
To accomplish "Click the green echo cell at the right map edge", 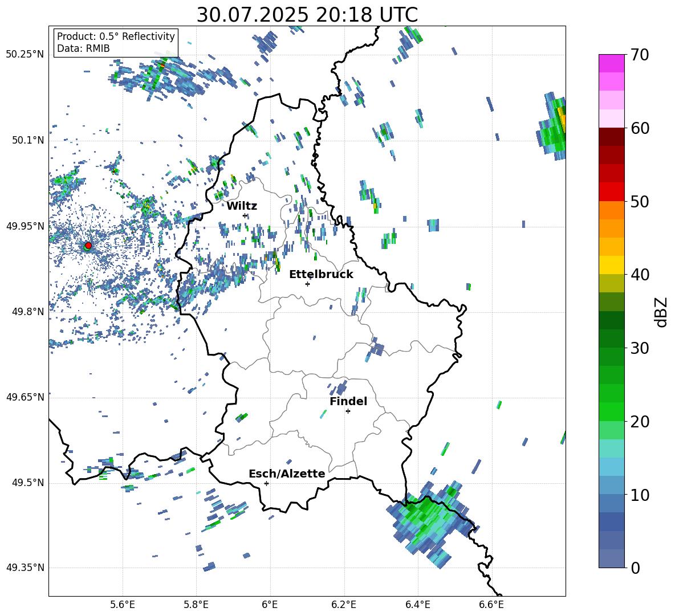I will coord(552,126).
